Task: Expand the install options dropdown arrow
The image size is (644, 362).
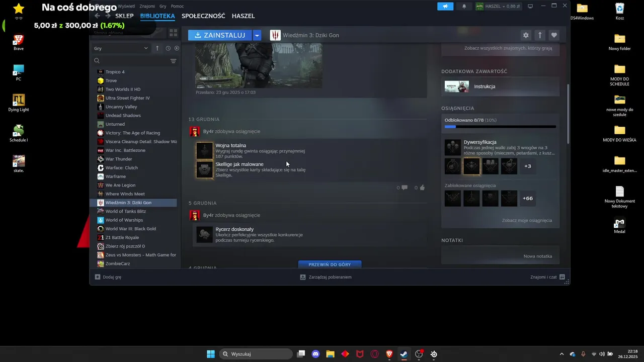Action: (x=257, y=35)
